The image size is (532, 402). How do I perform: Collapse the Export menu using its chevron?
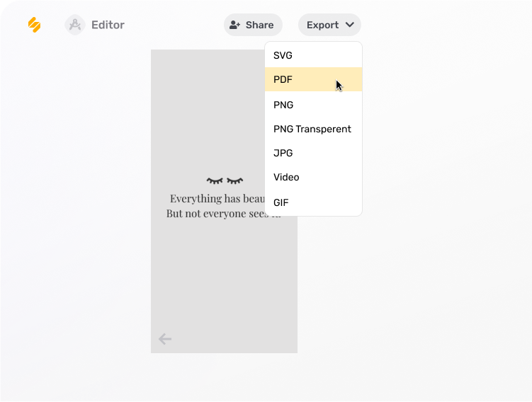point(350,25)
